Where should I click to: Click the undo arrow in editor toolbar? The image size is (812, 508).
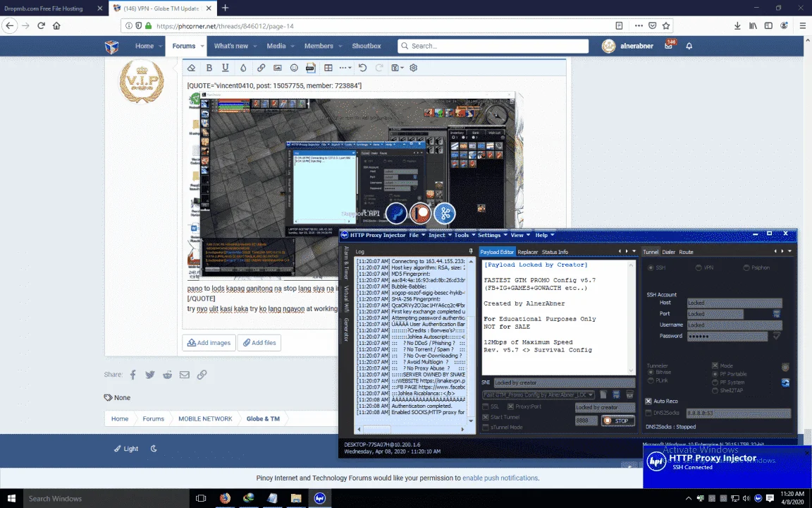(x=362, y=68)
